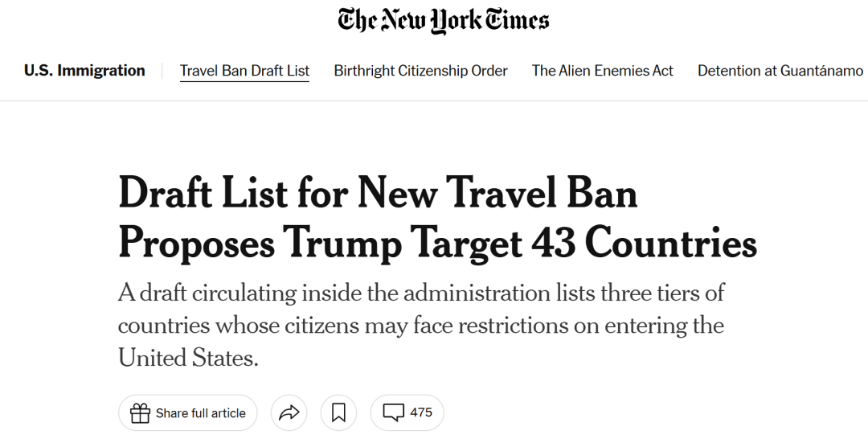The height and width of the screenshot is (447, 868).
Task: Click summary line "countries whose citizens may face"
Action: pos(421,325)
